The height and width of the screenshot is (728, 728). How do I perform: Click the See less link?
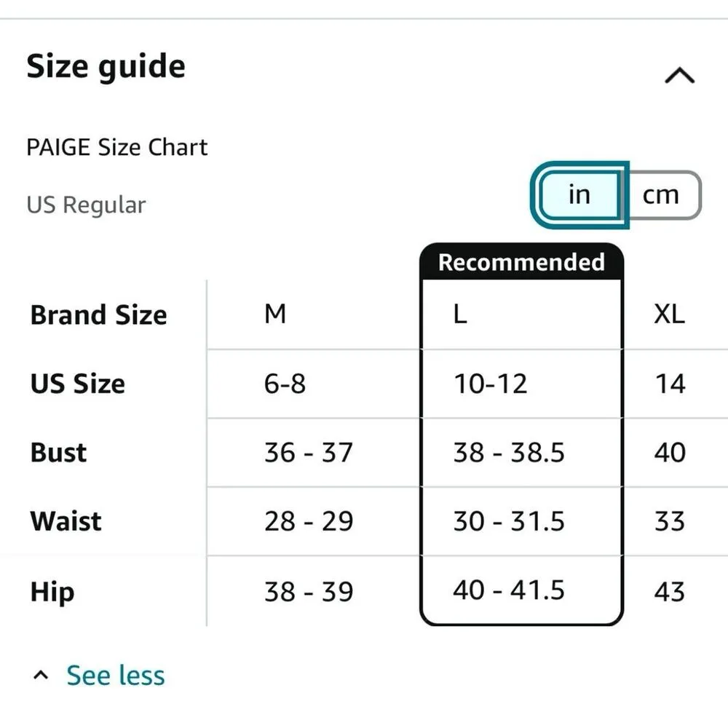click(x=115, y=676)
